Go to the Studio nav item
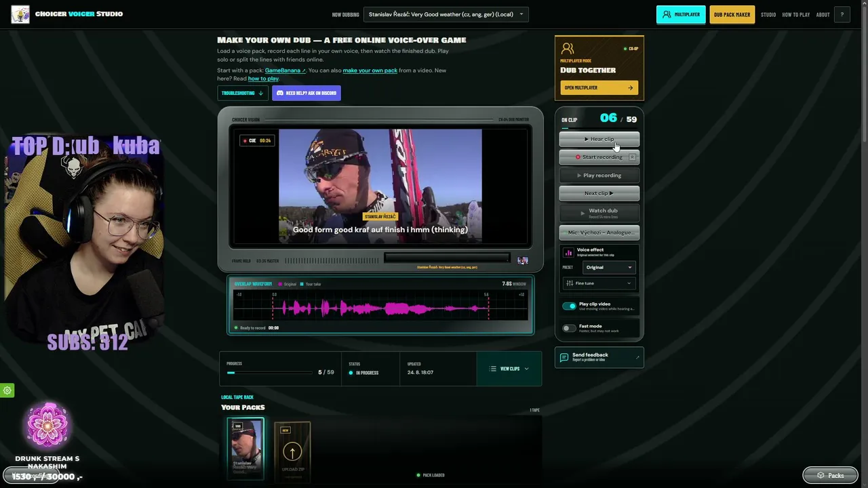868x488 pixels. tap(768, 14)
